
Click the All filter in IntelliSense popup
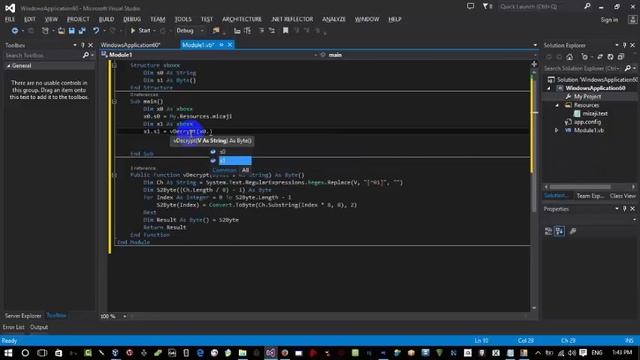pyautogui.click(x=245, y=170)
